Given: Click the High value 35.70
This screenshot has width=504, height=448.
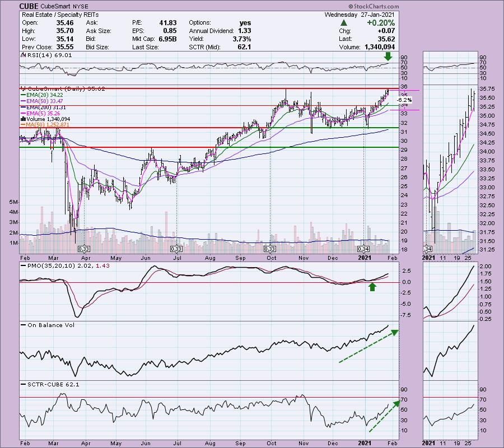Looking at the screenshot, I should (x=65, y=31).
